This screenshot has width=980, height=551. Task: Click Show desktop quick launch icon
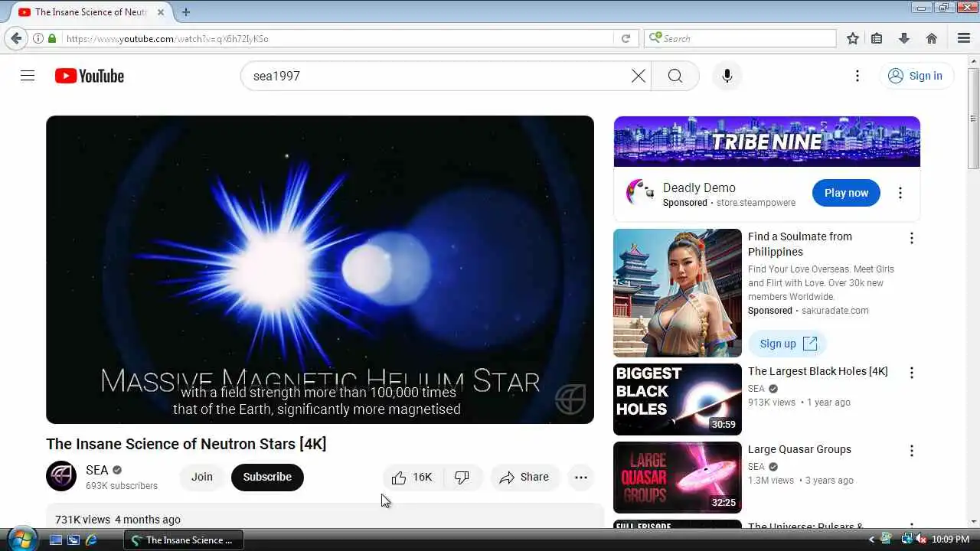(56, 540)
